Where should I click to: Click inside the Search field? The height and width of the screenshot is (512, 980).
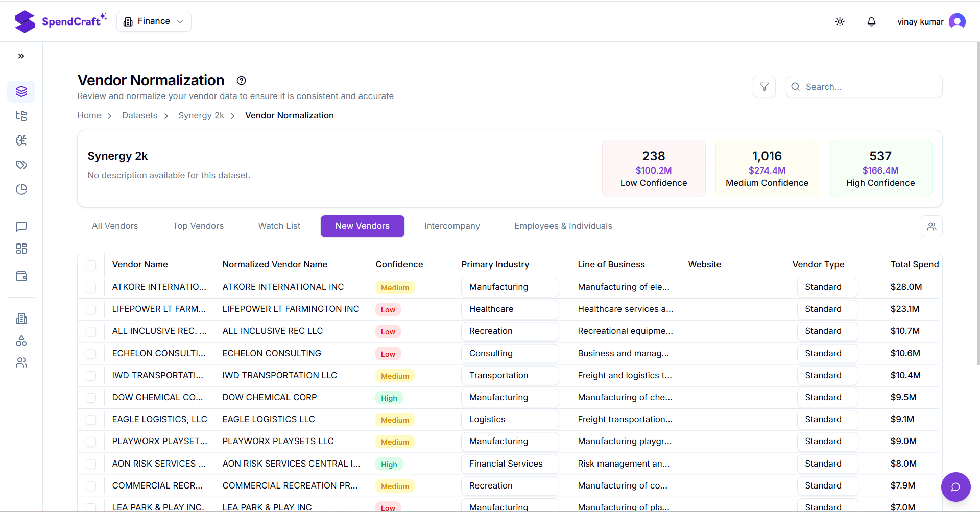[x=864, y=87]
